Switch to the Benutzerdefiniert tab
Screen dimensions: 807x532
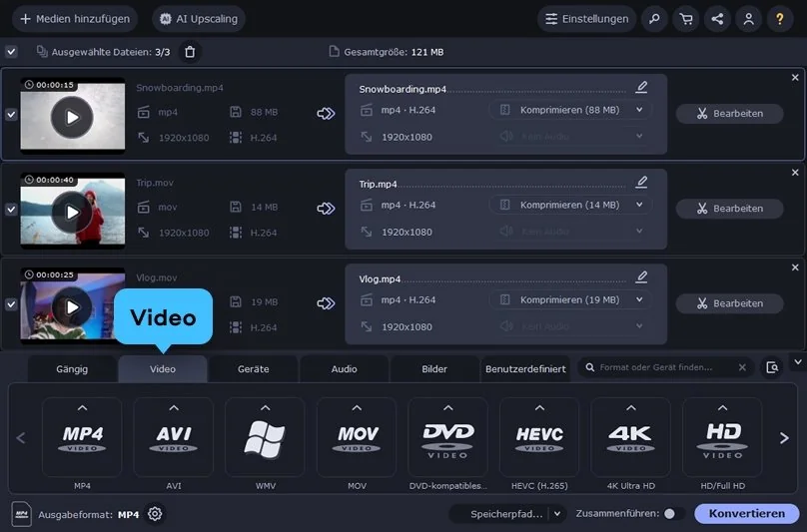pos(525,369)
